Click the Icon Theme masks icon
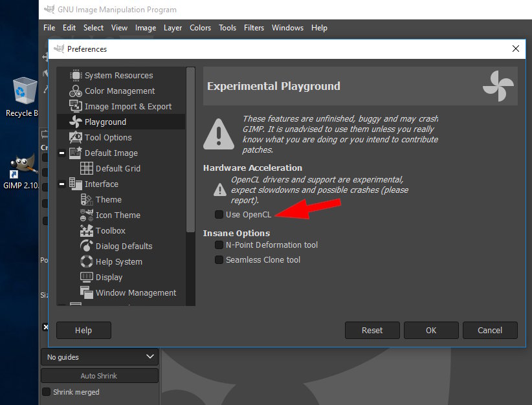Viewport: 532px width, 405px height. pyautogui.click(x=87, y=215)
